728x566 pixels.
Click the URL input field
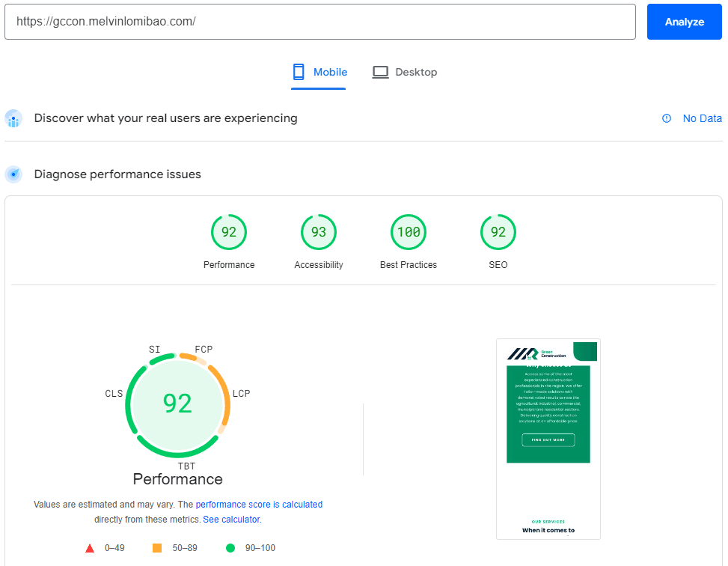click(x=319, y=22)
